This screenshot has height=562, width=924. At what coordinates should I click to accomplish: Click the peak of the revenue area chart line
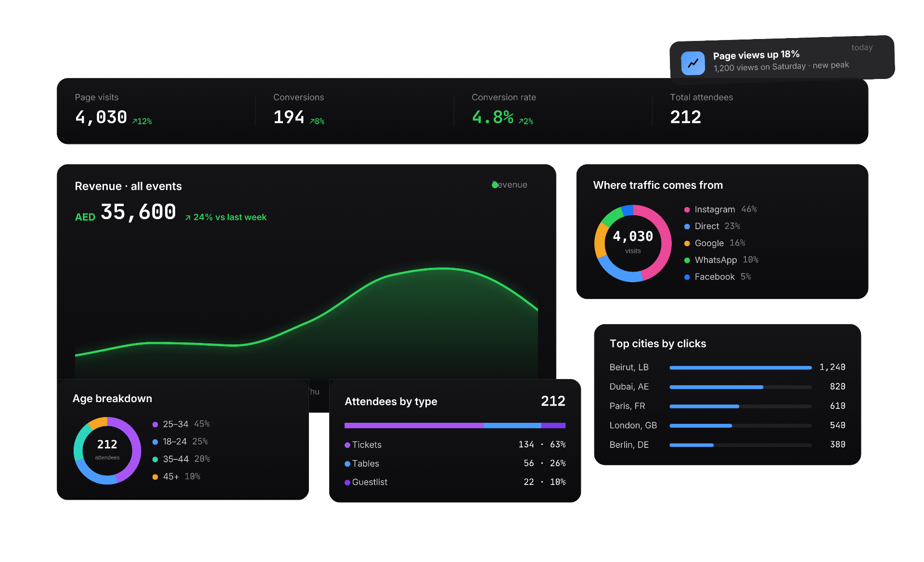coord(443,268)
